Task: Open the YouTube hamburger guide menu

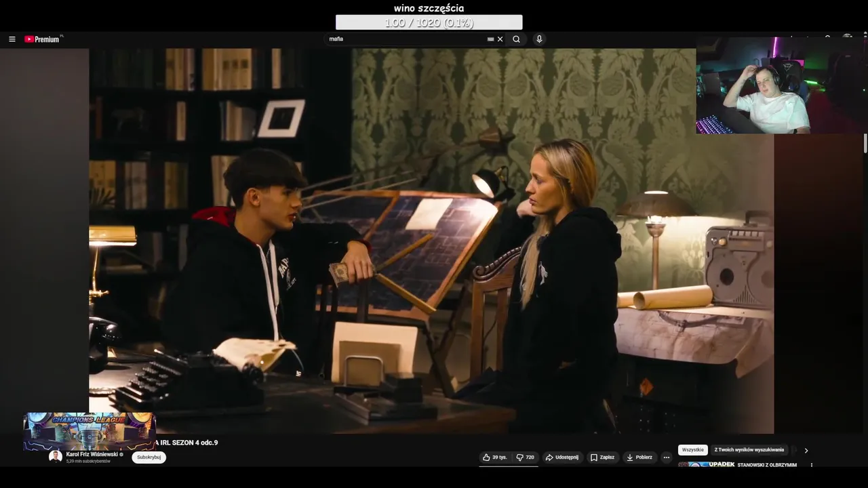Action: (x=12, y=39)
